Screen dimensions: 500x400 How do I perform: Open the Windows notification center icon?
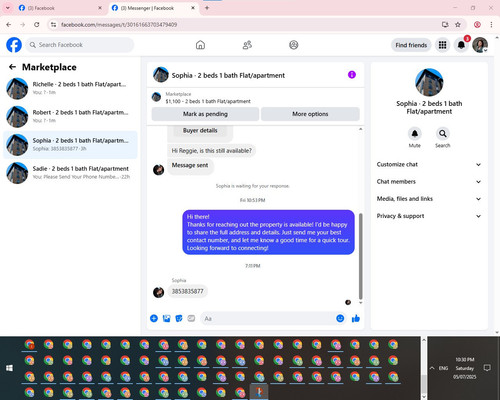(487, 368)
